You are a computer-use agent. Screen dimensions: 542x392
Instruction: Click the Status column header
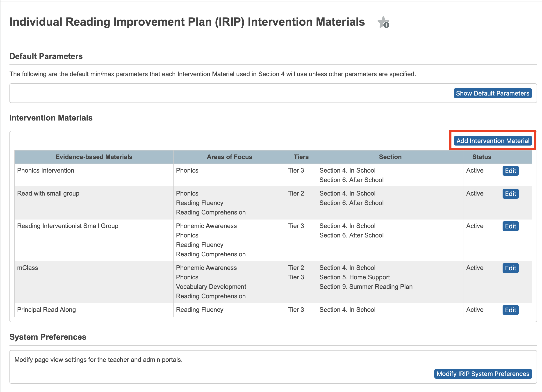coord(482,157)
